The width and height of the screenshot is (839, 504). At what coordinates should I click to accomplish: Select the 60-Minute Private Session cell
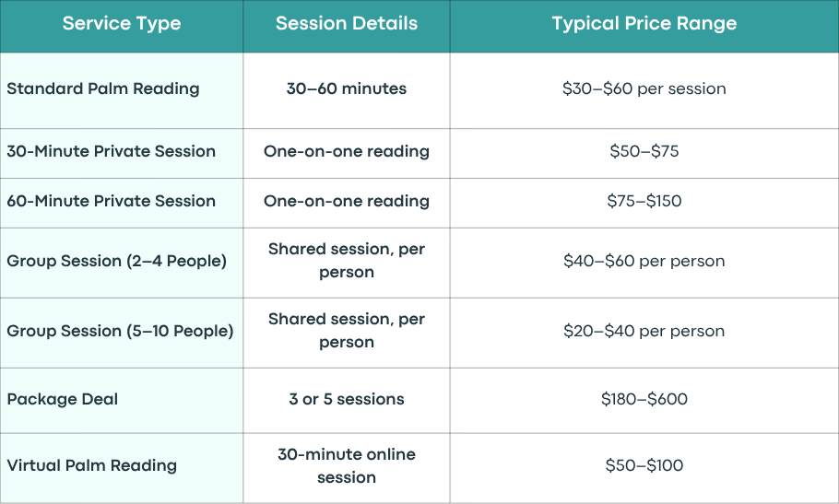tap(122, 203)
